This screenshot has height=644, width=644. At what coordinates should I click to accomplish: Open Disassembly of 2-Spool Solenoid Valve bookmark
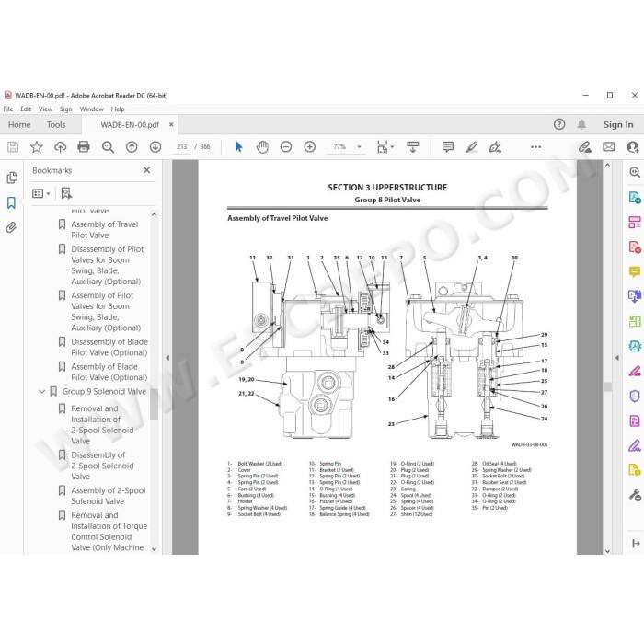tap(102, 466)
